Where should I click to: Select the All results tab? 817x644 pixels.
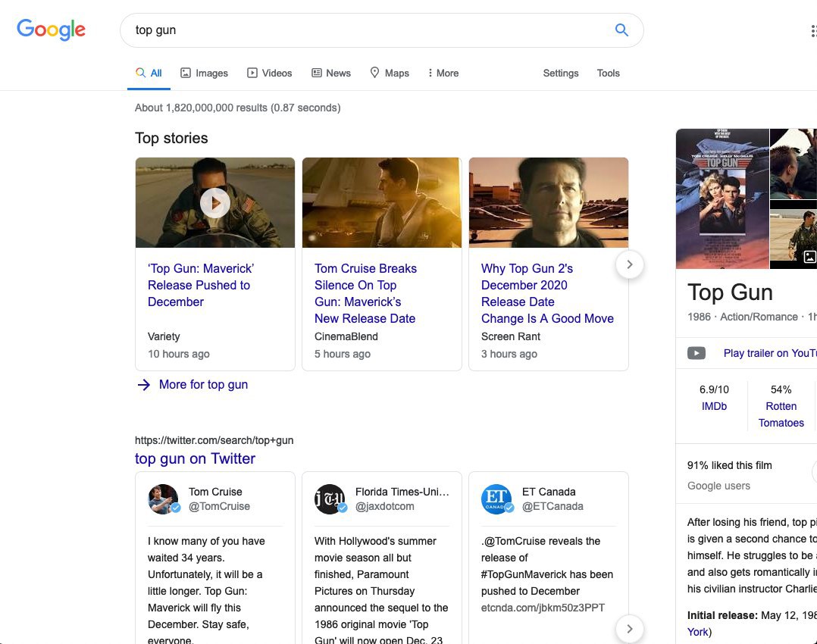click(149, 73)
